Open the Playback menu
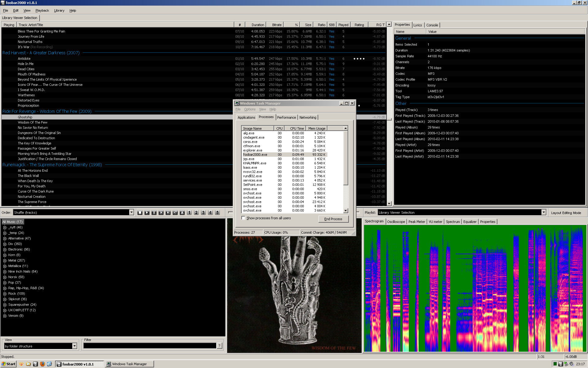The height and width of the screenshot is (368, 588). (x=42, y=10)
